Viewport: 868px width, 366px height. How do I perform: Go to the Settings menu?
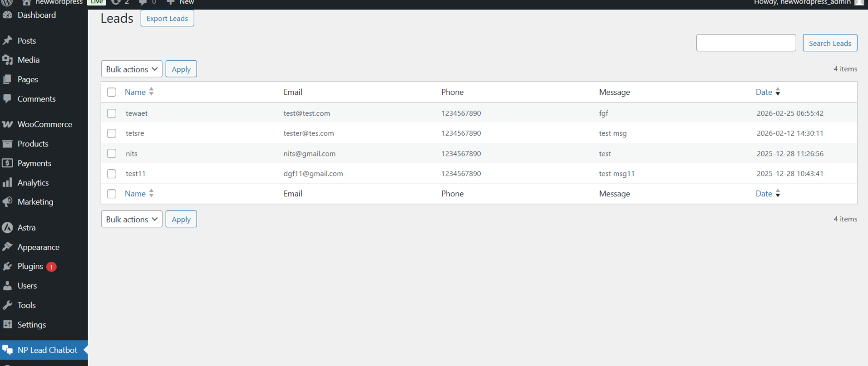[31, 325]
